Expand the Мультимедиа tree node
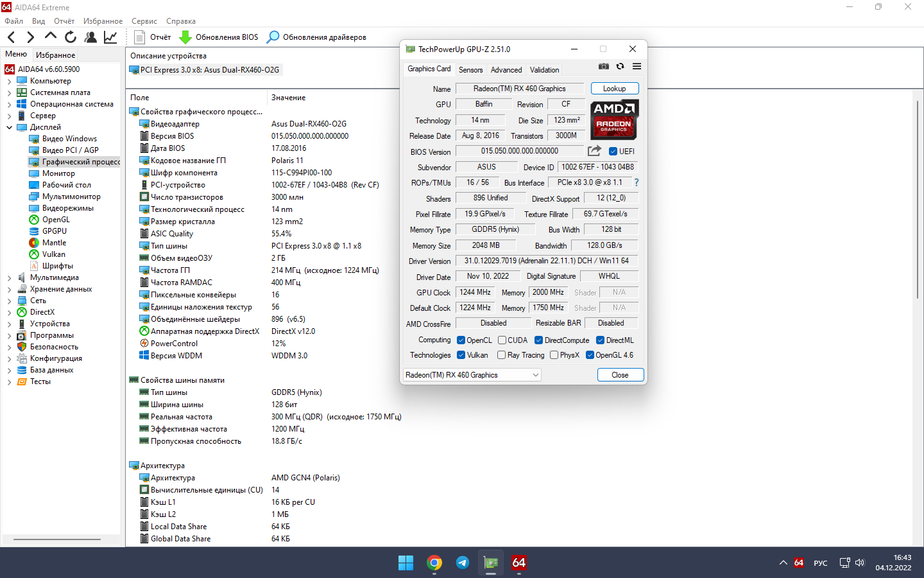The image size is (924, 578). [9, 277]
